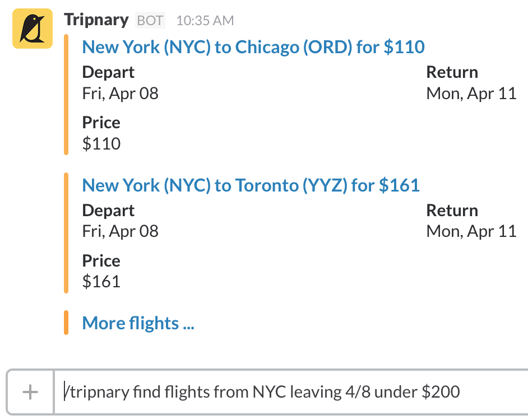Click Fri, Apr 08 in Toronto result
The image size is (528, 420).
click(x=120, y=231)
